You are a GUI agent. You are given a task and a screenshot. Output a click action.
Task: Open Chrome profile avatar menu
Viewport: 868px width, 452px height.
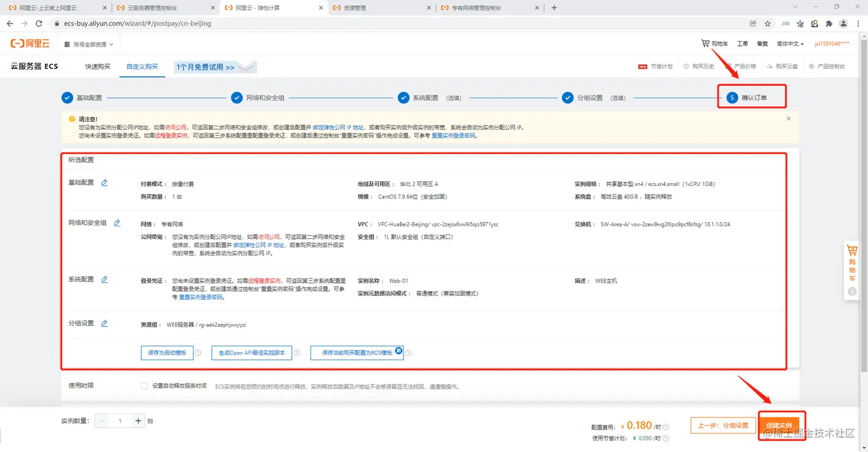pyautogui.click(x=843, y=24)
